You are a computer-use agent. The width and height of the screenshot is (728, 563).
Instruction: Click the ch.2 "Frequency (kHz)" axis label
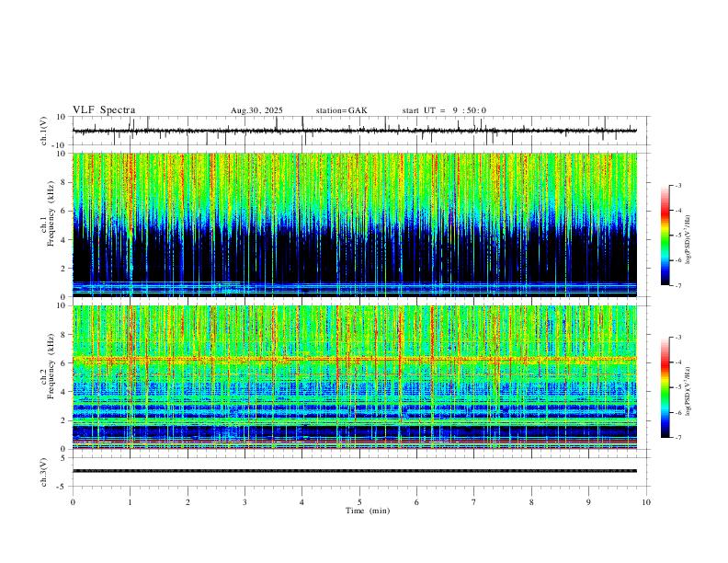(51, 366)
